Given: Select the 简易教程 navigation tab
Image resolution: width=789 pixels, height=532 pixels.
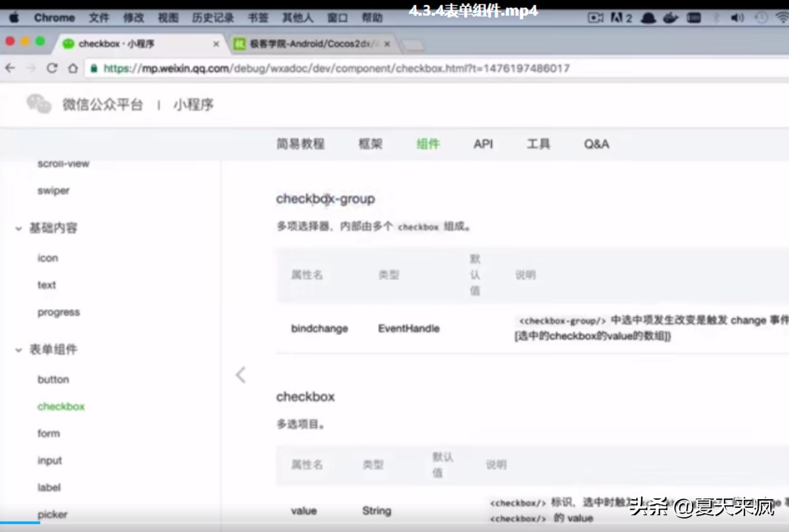Looking at the screenshot, I should click(x=301, y=144).
